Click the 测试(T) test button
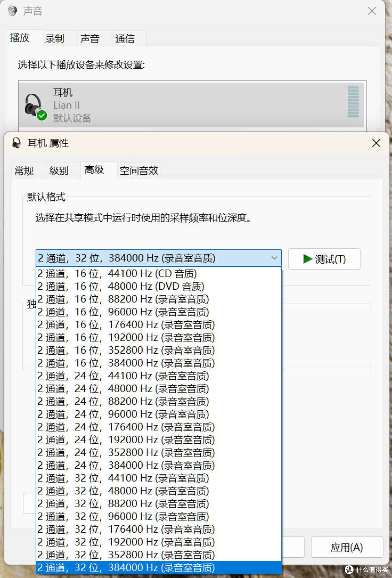The height and width of the screenshot is (578, 392). (324, 259)
